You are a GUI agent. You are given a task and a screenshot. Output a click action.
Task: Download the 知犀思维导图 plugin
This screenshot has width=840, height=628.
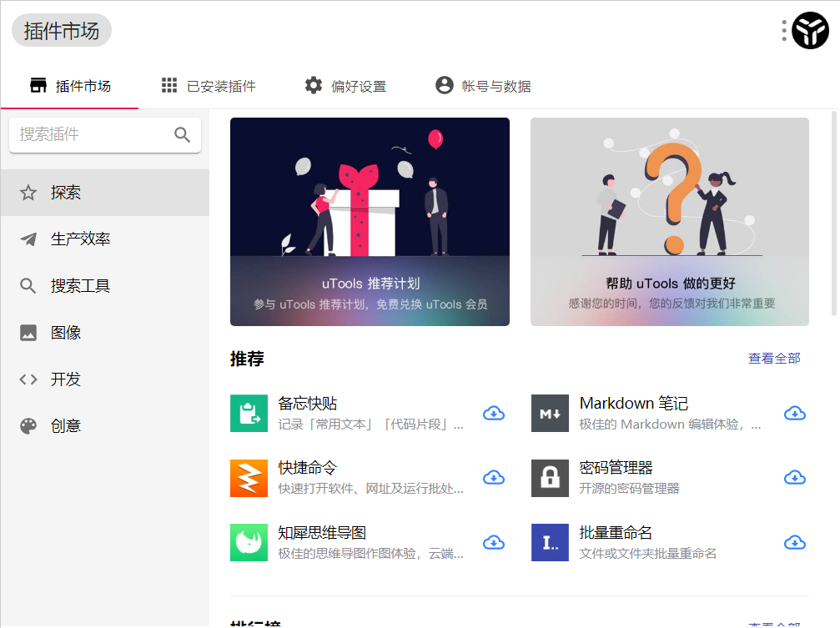(x=494, y=542)
